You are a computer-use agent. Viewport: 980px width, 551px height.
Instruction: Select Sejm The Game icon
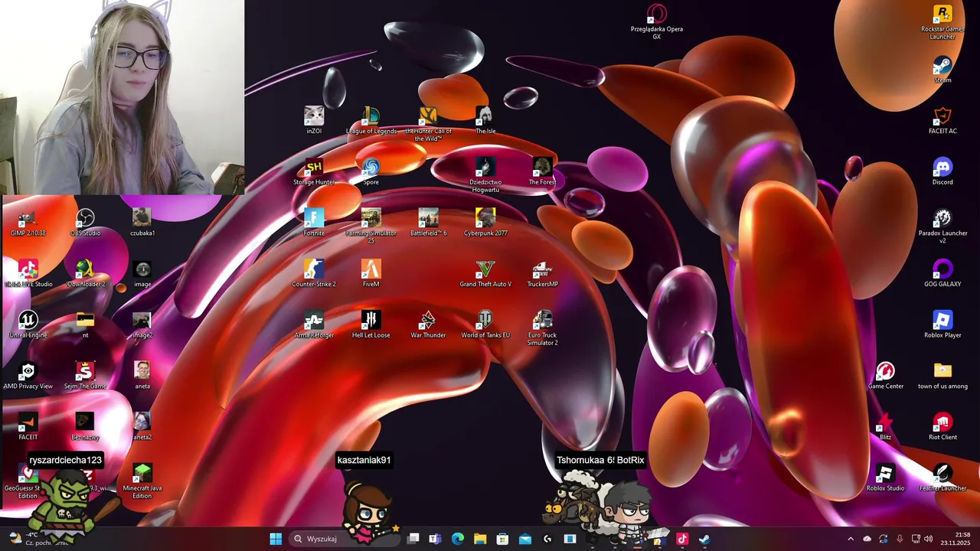[85, 376]
